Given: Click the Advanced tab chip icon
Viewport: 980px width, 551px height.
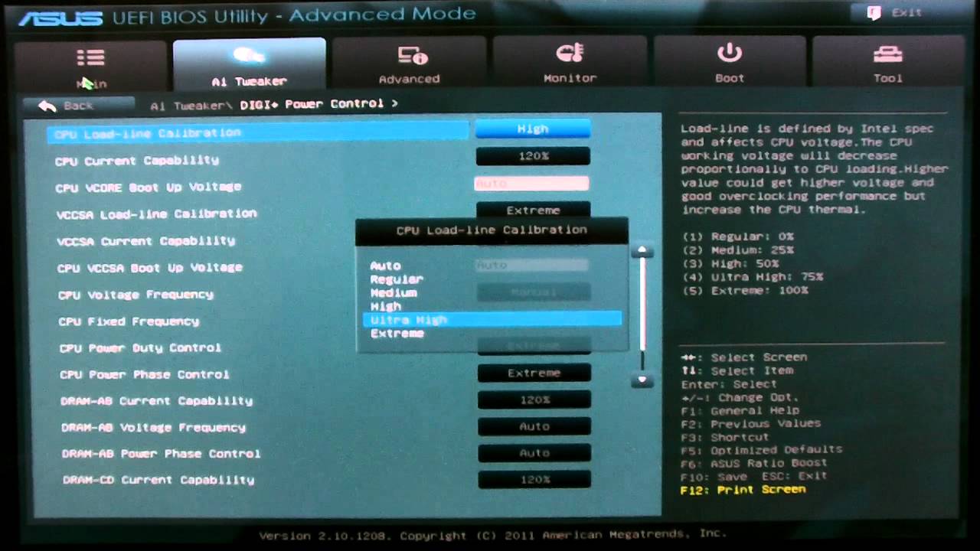Looking at the screenshot, I should point(413,55).
